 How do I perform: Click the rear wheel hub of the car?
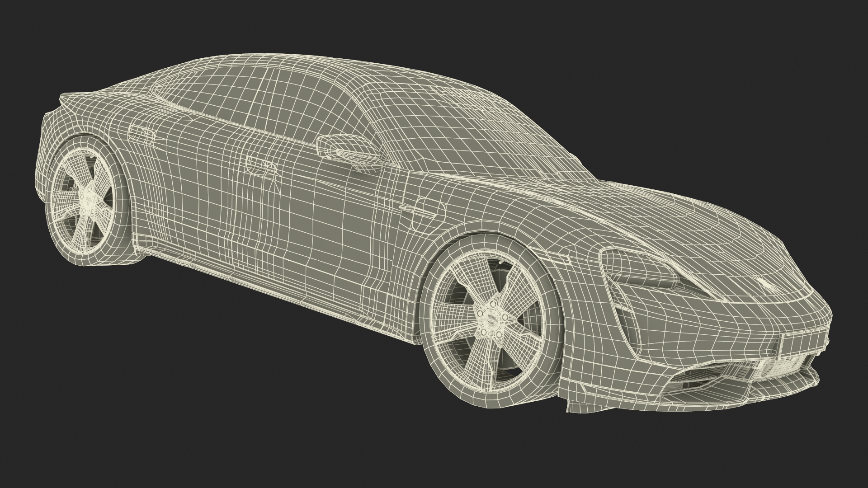[89, 198]
